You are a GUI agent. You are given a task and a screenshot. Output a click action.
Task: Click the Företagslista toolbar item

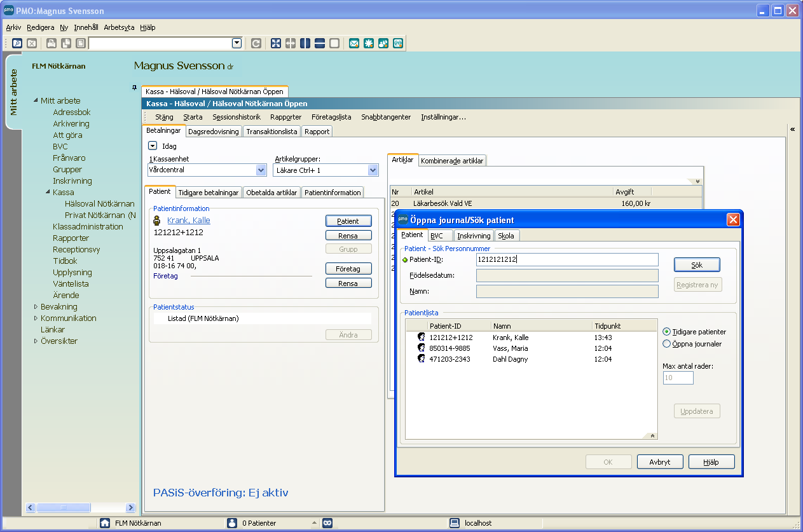331,117
